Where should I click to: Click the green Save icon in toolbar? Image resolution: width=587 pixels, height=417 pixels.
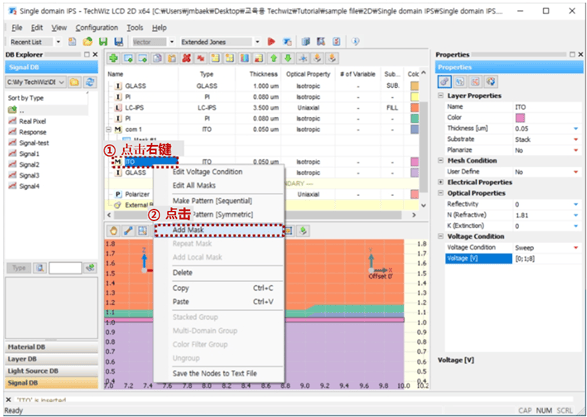(103, 42)
